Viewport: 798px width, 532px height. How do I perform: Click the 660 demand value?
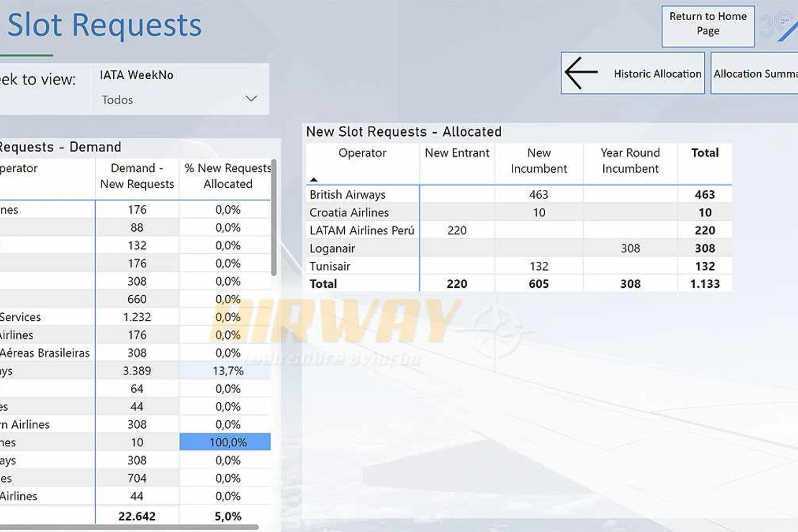pyautogui.click(x=137, y=299)
